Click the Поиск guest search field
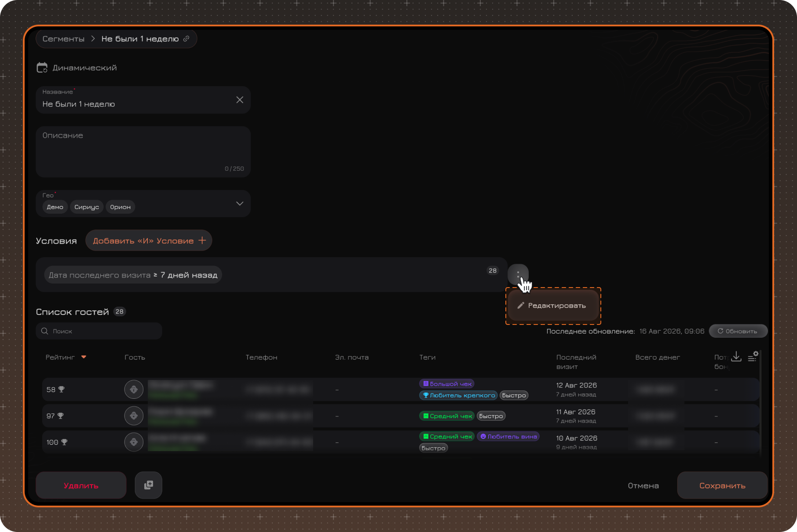Image resolution: width=797 pixels, height=532 pixels. 99,331
